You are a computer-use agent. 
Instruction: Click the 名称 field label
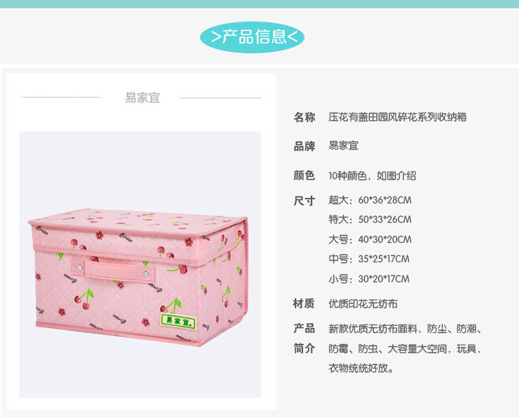(304, 117)
